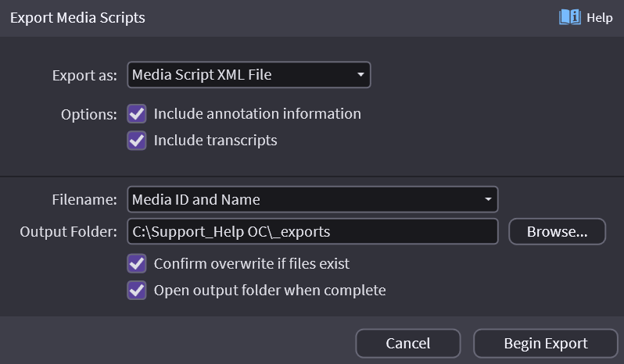Expand the Filename naming dropdown
The image size is (624, 364).
coord(312,199)
